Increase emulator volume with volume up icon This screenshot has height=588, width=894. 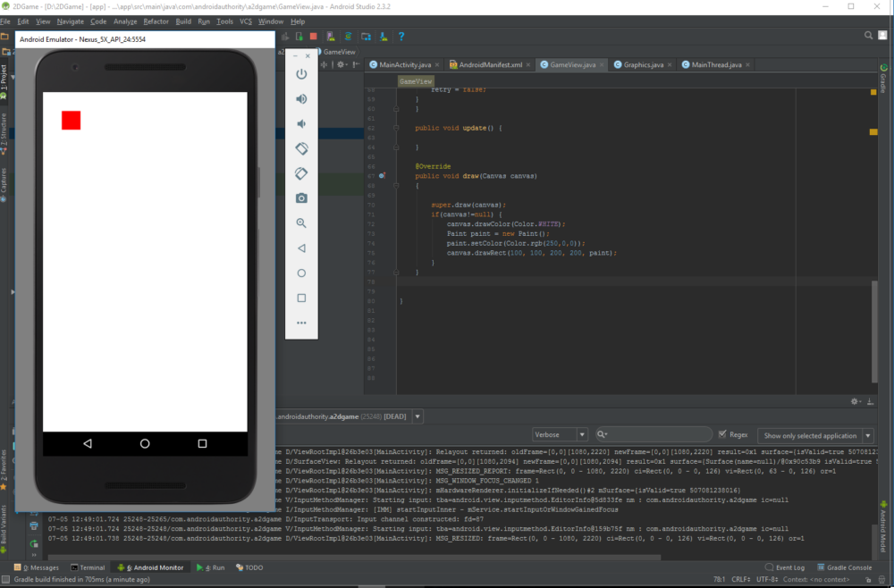point(301,98)
